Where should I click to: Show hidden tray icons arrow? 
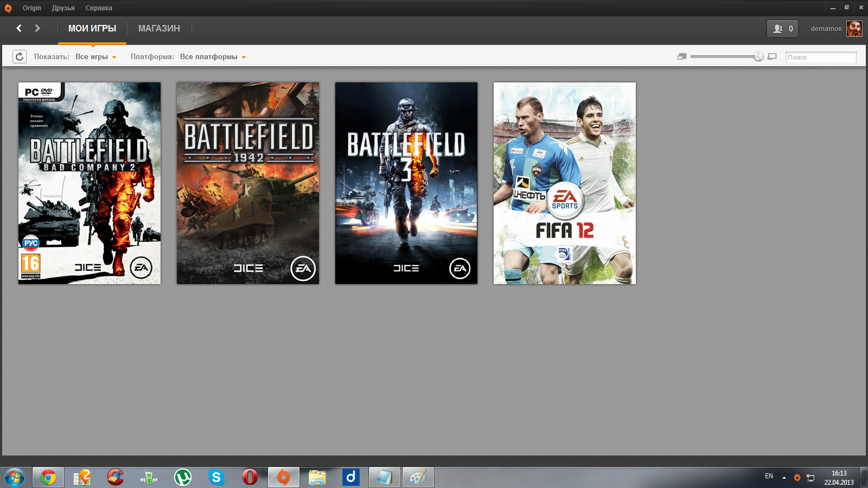point(784,478)
